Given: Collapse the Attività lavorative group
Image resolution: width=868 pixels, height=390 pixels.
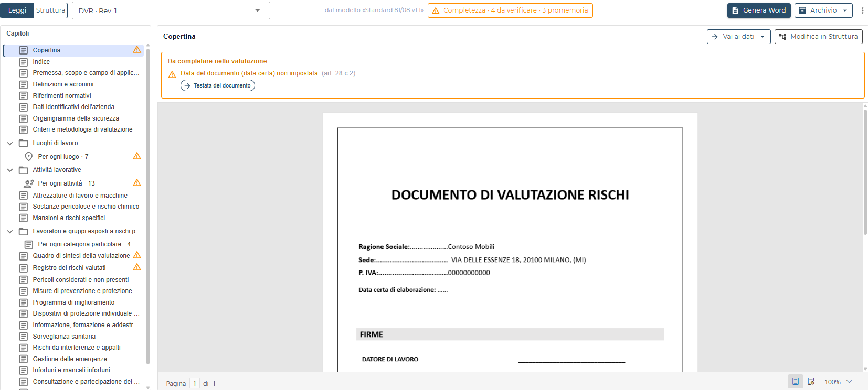Looking at the screenshot, I should pos(10,170).
